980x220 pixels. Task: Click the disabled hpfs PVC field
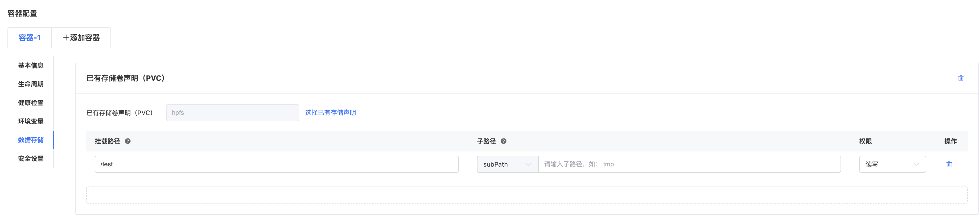(232, 113)
